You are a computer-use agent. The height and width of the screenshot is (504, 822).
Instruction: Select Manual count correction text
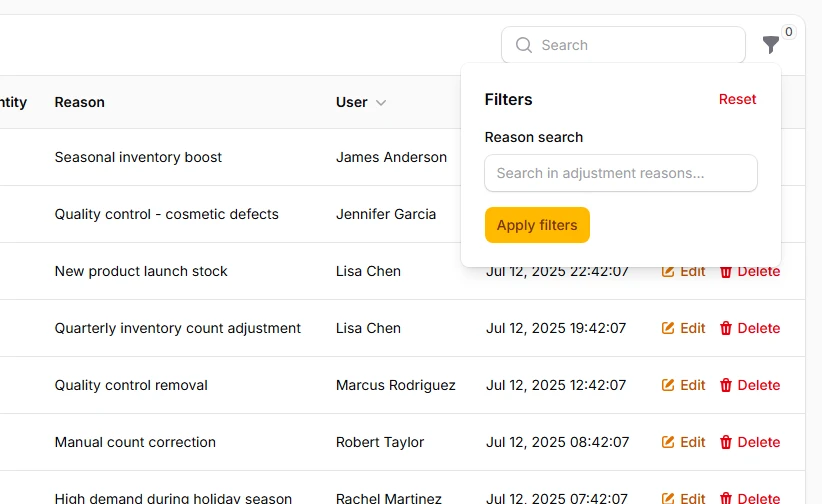pos(135,443)
